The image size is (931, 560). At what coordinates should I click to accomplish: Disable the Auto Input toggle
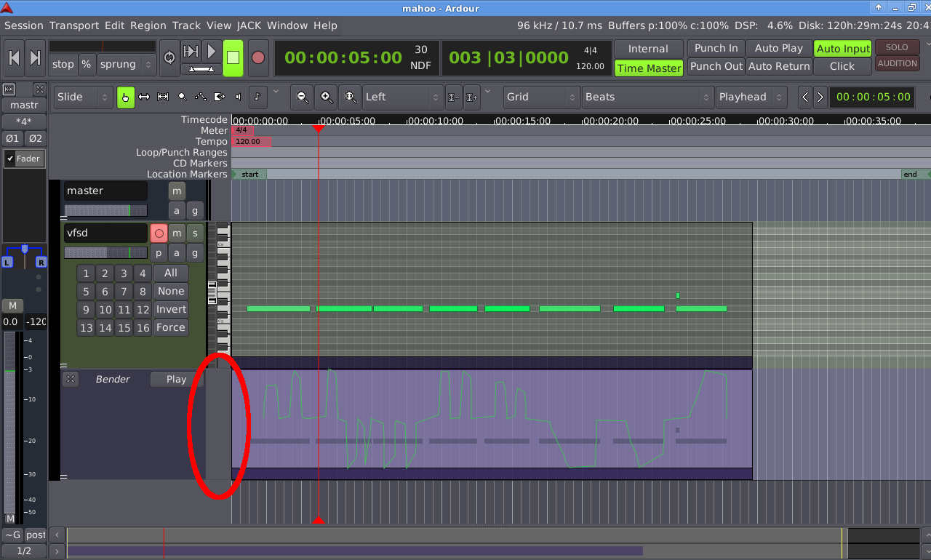click(x=843, y=49)
